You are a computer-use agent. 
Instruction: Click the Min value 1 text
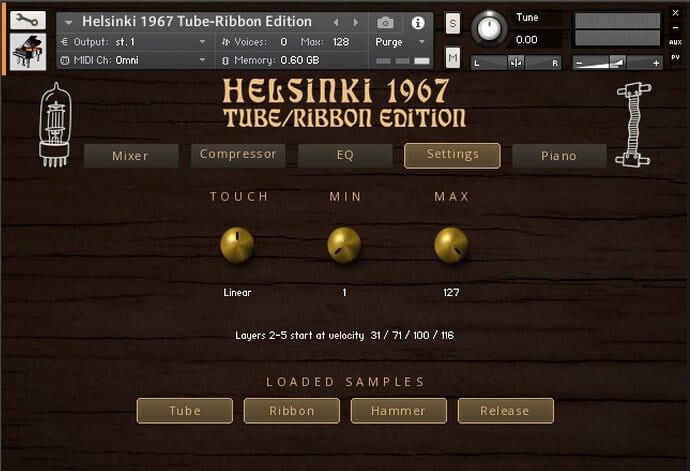point(344,292)
